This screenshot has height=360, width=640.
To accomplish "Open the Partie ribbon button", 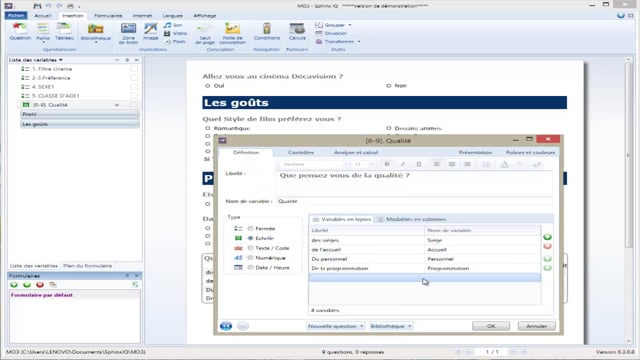I will 43,32.
